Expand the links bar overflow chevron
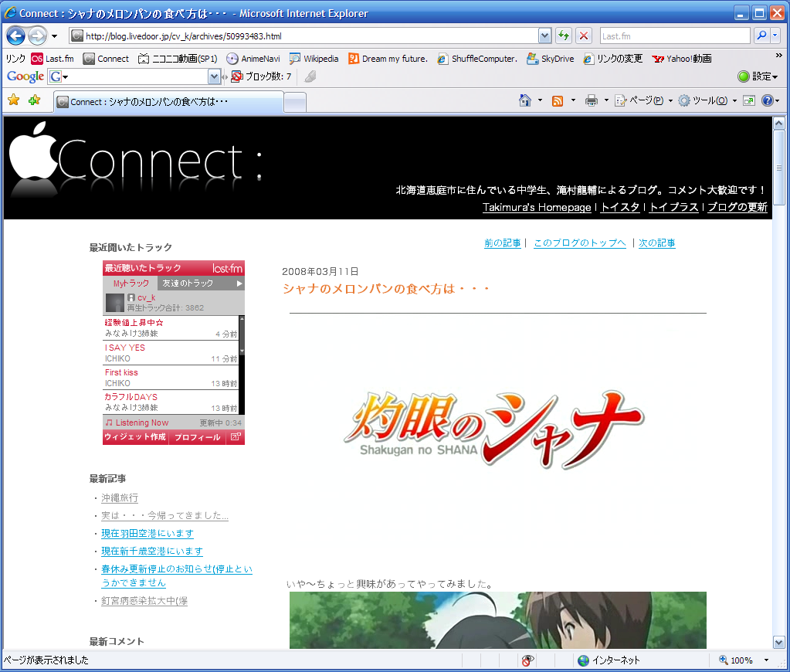 pos(778,56)
